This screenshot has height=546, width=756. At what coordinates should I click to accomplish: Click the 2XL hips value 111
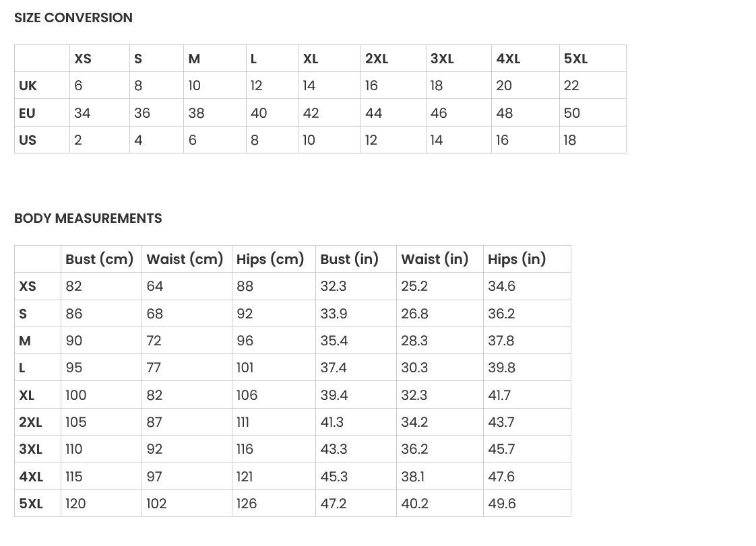tap(243, 422)
